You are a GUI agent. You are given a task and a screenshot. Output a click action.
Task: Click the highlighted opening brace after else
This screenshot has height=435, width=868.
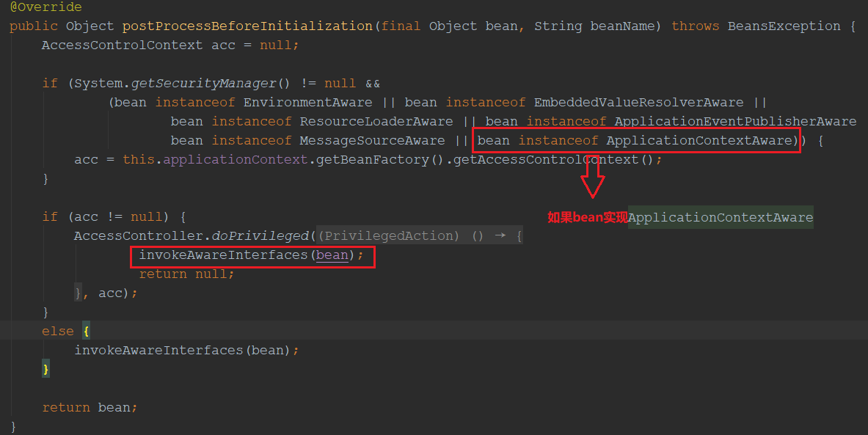pyautogui.click(x=86, y=331)
